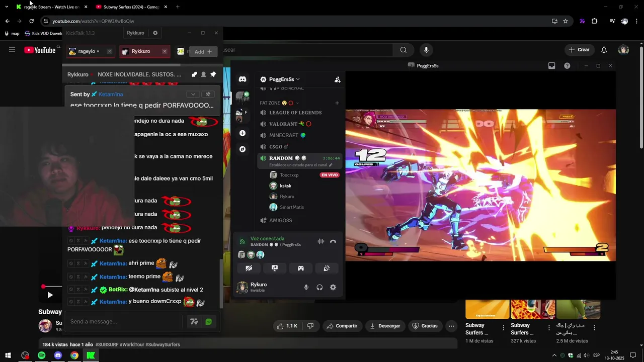Select the RANDOM voice channel
644x362 pixels.
click(299, 161)
